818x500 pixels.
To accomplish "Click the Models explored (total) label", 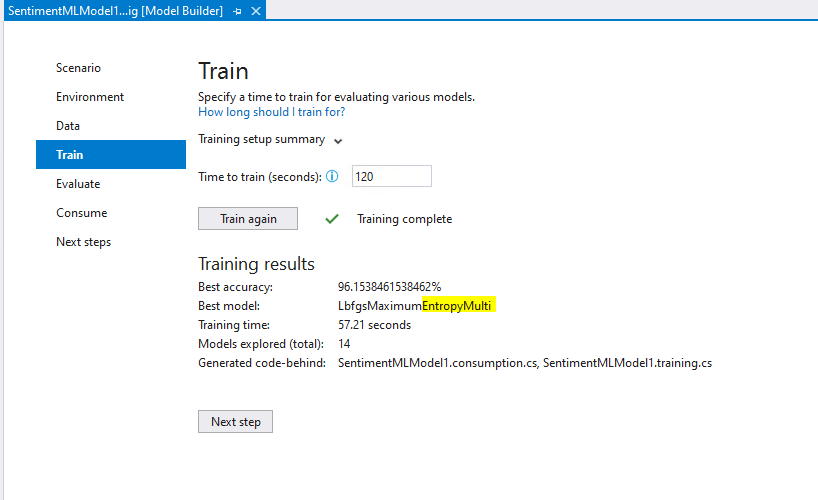I will tap(261, 344).
